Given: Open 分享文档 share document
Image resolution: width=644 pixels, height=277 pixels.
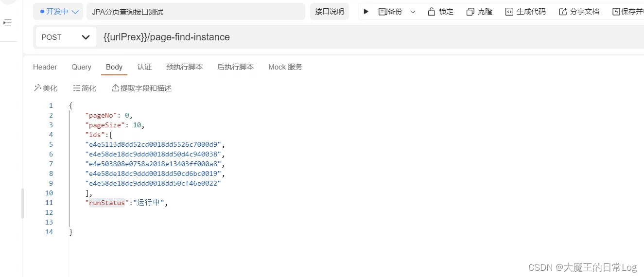Looking at the screenshot, I should [579, 12].
